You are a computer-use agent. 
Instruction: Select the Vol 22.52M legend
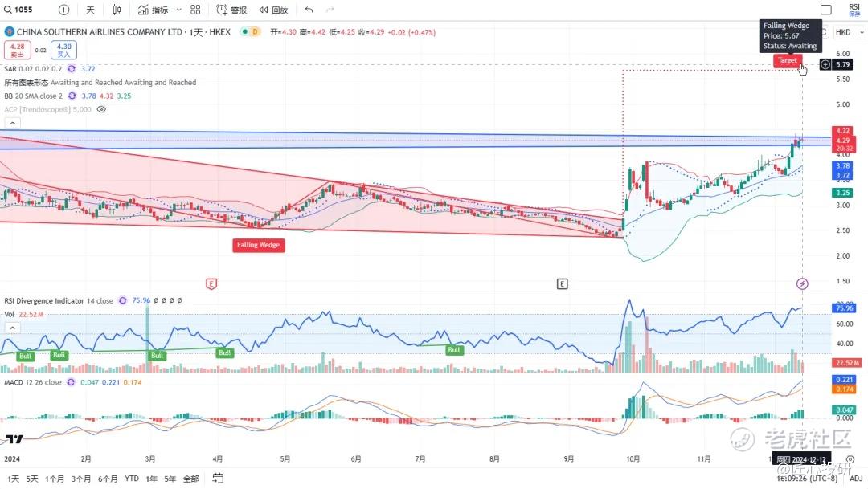(24, 314)
